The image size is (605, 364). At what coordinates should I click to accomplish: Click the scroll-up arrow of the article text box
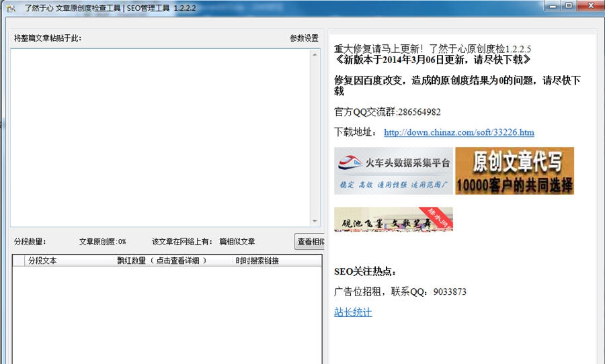click(x=315, y=55)
